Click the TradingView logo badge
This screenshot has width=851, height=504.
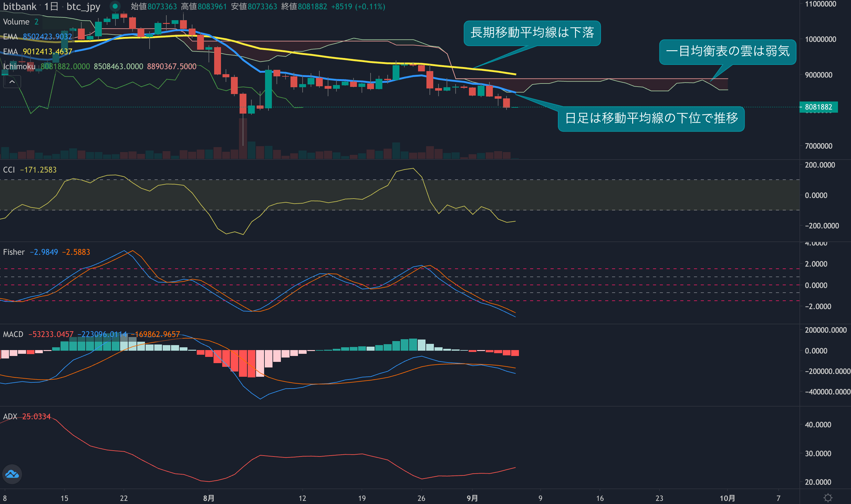[12, 474]
